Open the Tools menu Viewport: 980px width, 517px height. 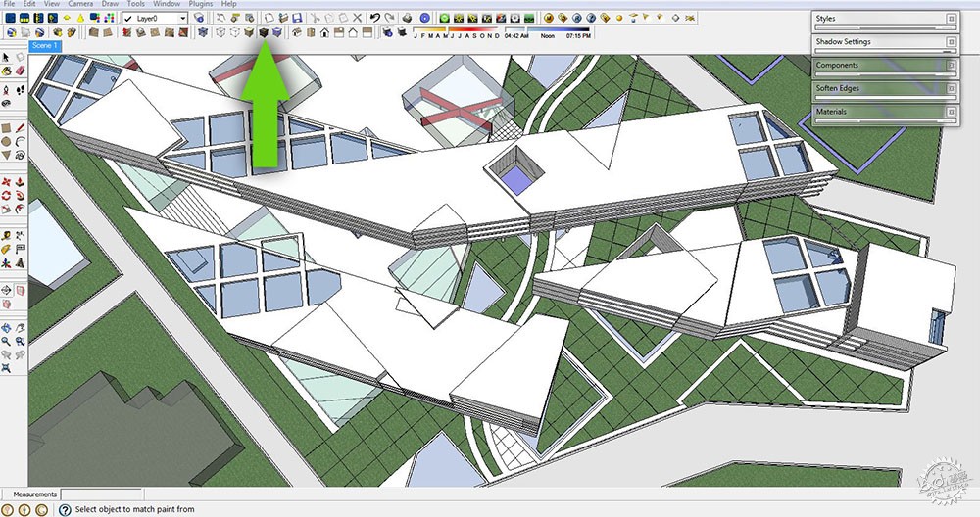pos(135,3)
